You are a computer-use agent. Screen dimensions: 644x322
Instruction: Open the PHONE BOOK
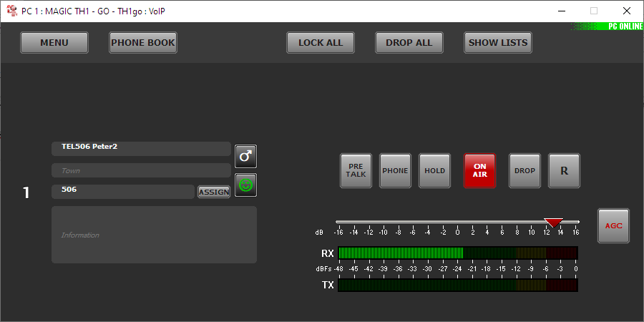point(143,43)
